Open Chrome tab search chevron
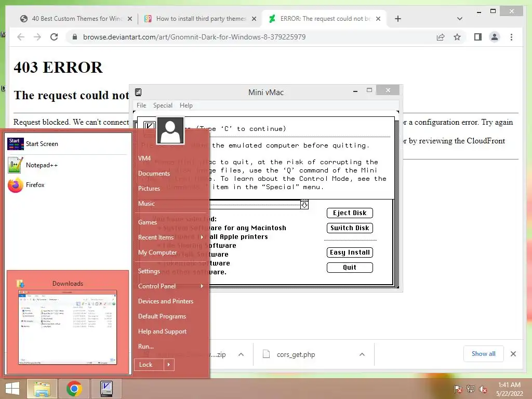 click(x=460, y=19)
